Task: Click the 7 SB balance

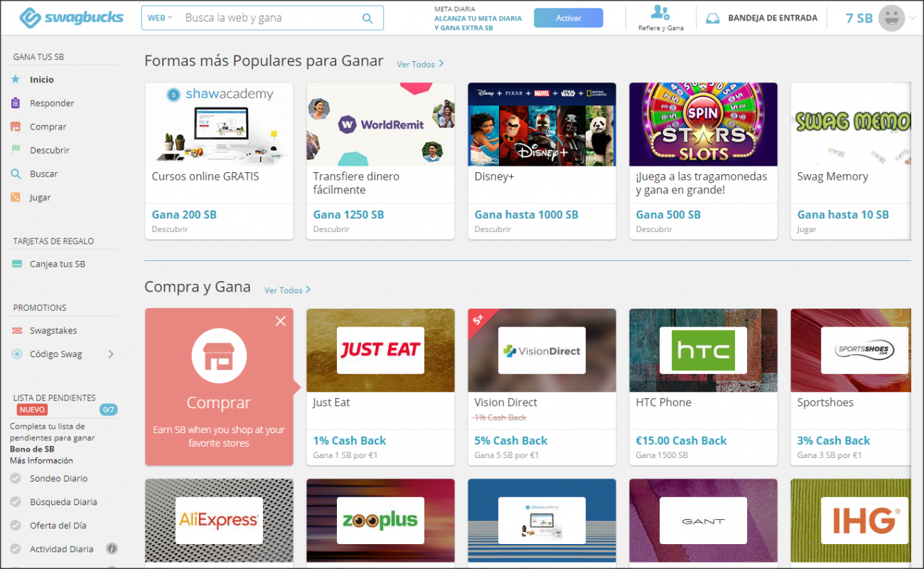Action: [859, 18]
